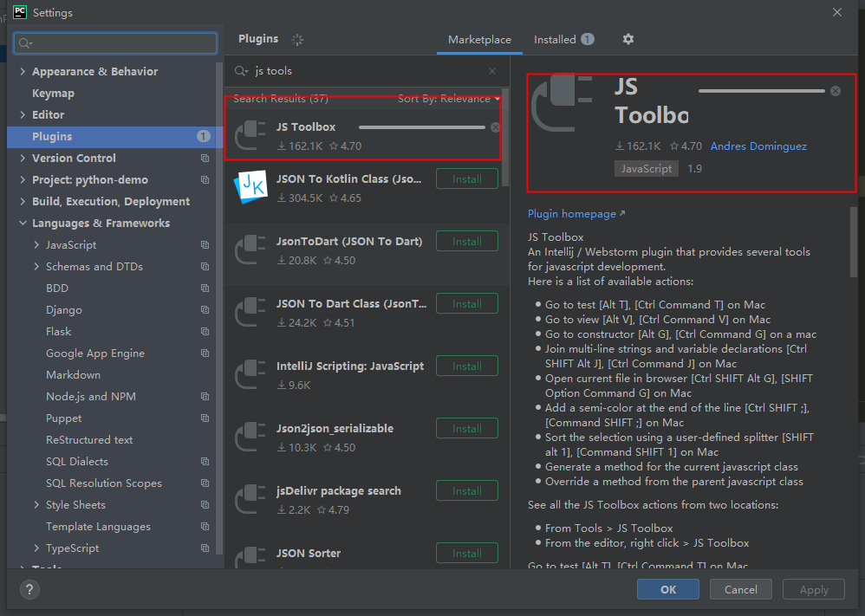Expand the Schemas and DTDs node

coord(36,266)
